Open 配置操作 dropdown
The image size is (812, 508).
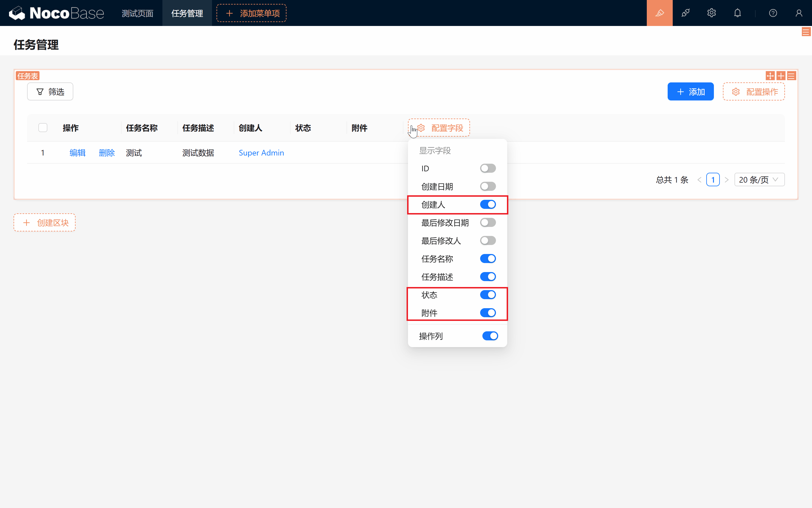coord(754,92)
